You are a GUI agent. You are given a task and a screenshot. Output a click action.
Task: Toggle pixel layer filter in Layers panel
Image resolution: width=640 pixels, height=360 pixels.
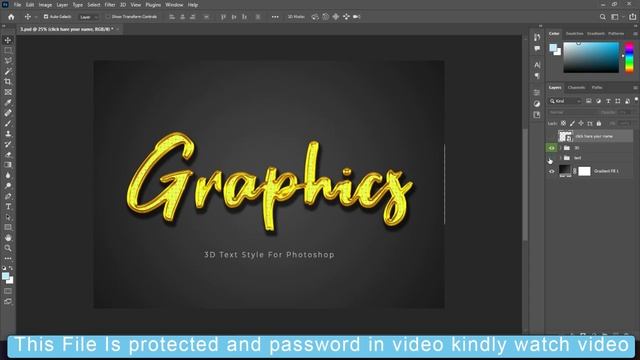point(589,101)
